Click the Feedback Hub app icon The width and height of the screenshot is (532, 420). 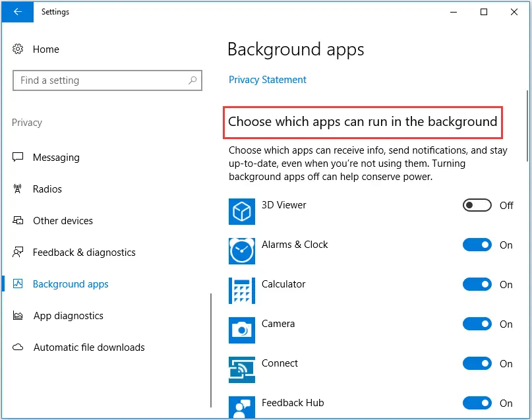coord(241,407)
